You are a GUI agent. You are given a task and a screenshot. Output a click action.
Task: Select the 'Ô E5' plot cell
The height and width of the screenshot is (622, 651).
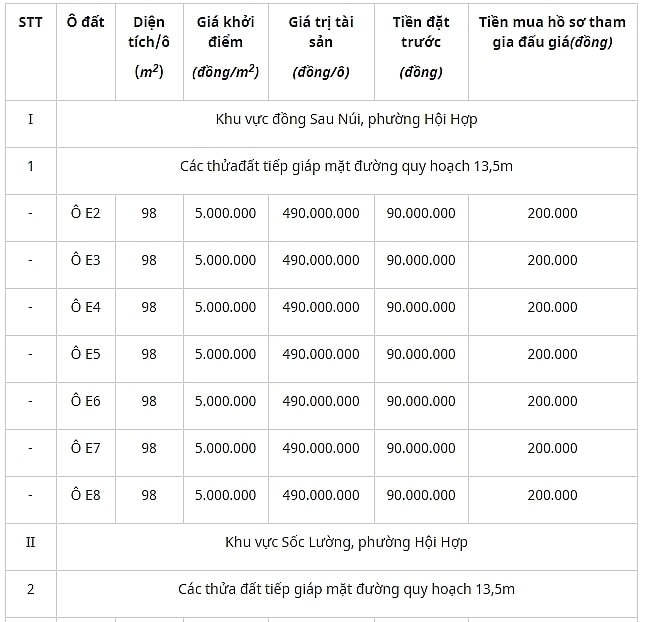86,354
